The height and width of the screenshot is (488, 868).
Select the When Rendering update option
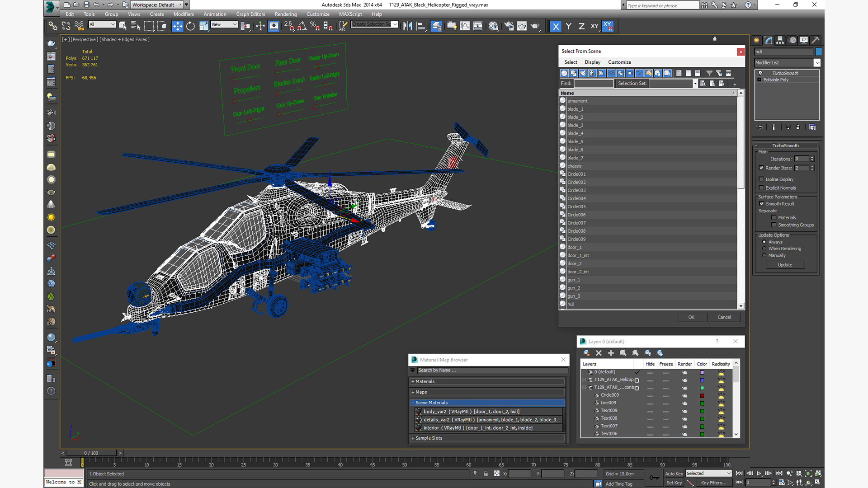coord(764,249)
